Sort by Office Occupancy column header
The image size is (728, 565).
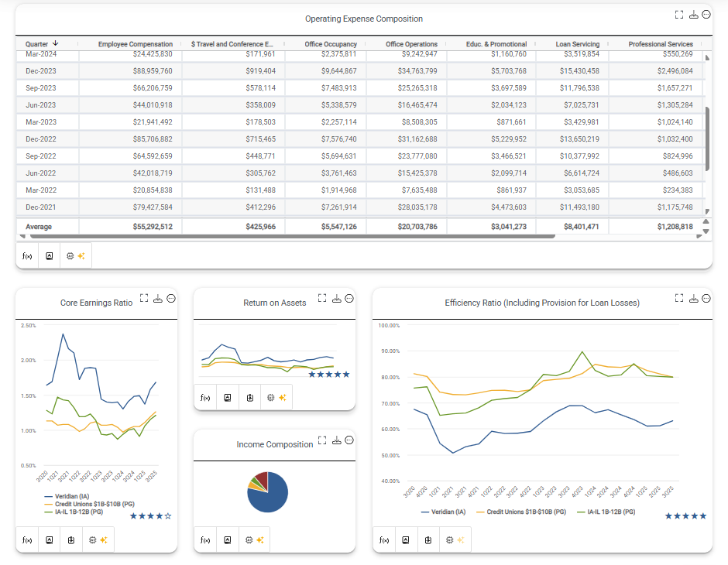click(x=331, y=44)
